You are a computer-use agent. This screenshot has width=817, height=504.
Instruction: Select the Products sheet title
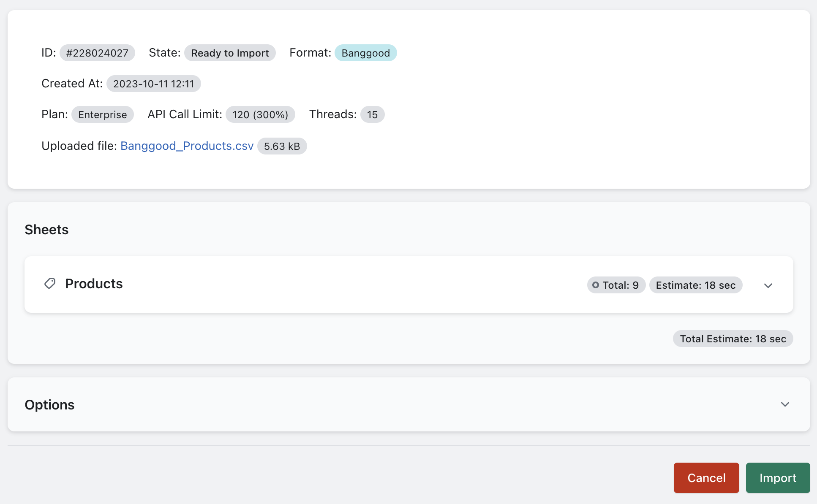pos(94,284)
